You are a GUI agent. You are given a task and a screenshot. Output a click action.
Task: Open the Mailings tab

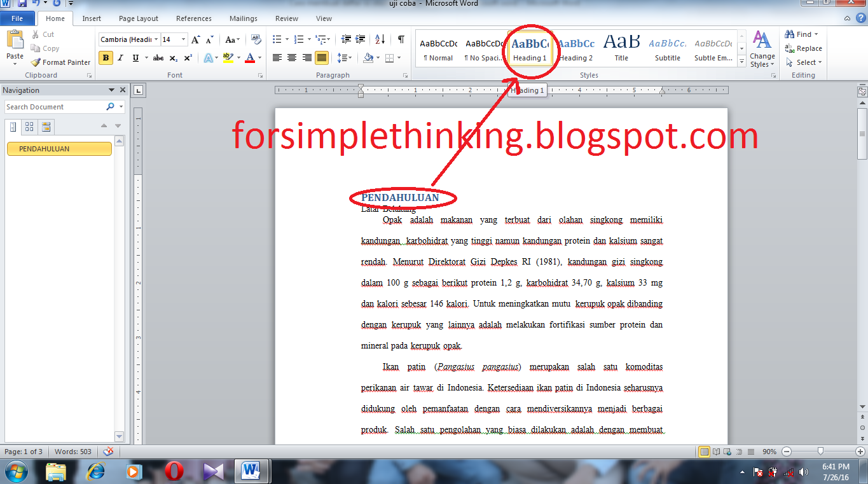(x=243, y=18)
